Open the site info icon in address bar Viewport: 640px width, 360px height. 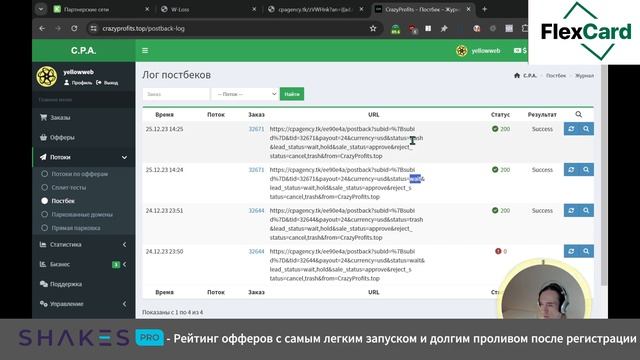point(93,29)
